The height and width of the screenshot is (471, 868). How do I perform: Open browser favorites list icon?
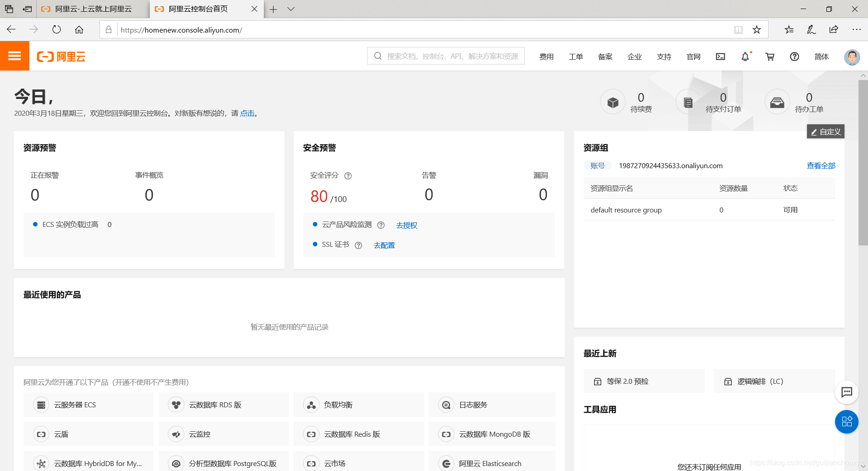point(789,30)
